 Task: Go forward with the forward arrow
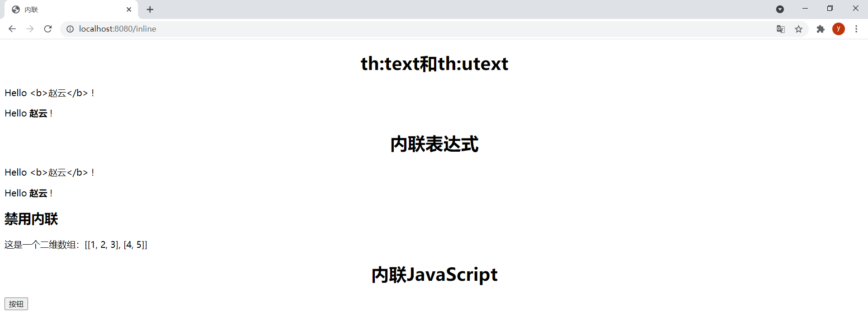(30, 29)
